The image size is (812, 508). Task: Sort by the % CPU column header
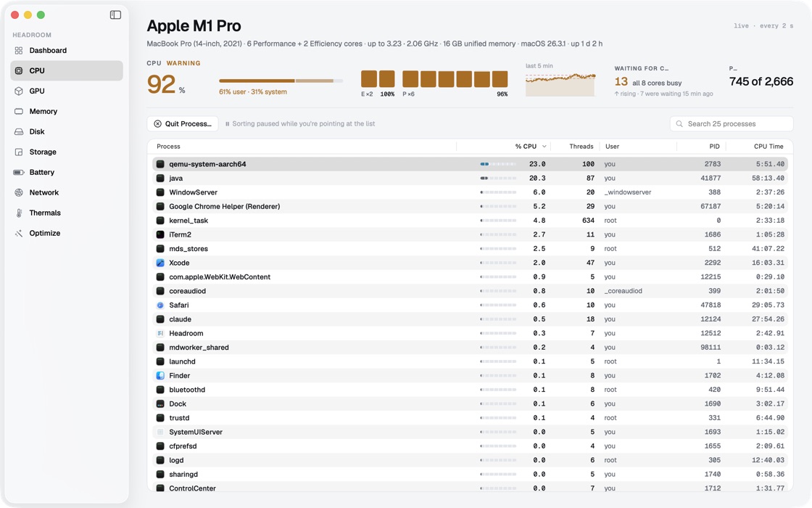pos(530,146)
